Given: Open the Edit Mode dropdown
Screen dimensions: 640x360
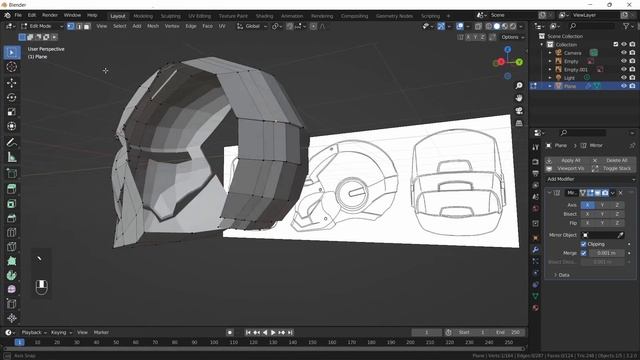Looking at the screenshot, I should tap(42, 26).
